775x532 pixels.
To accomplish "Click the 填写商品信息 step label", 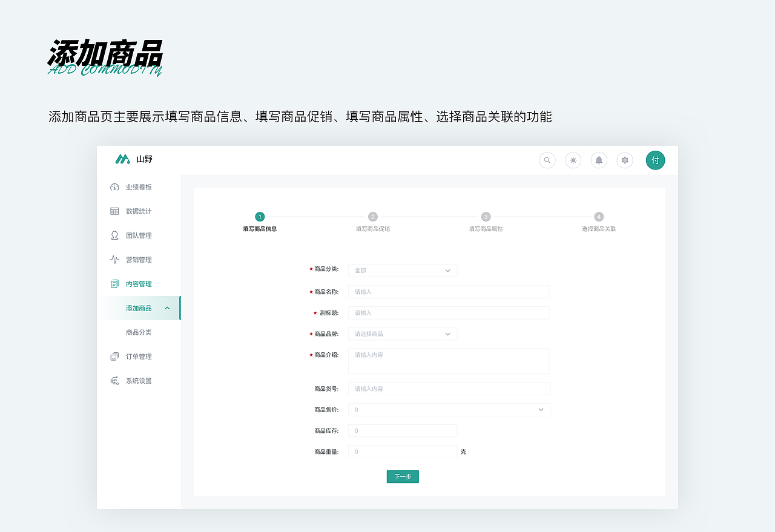I will (x=260, y=229).
